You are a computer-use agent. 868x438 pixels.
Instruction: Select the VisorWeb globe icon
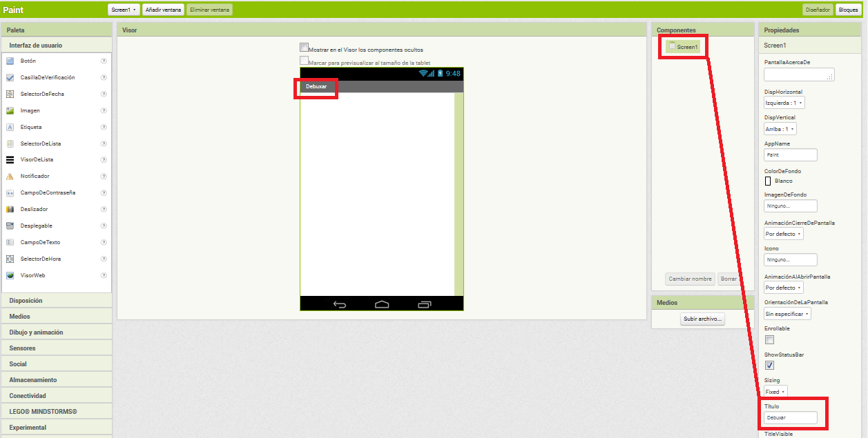10,276
